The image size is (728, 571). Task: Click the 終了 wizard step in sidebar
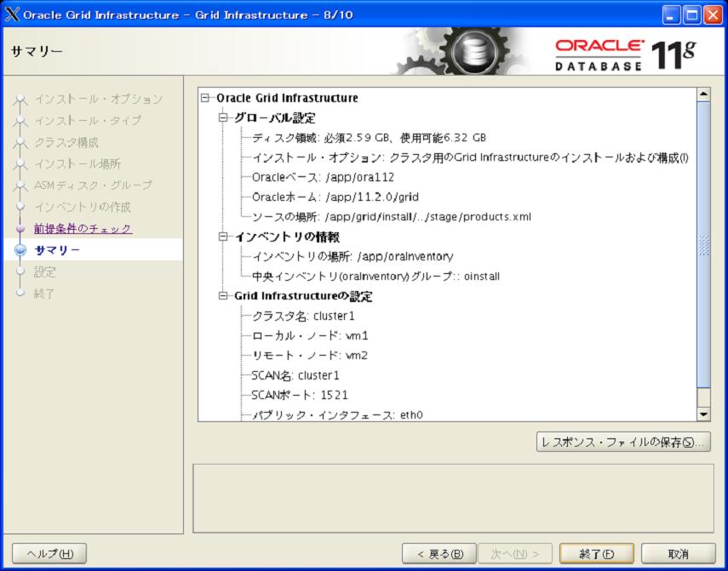coord(44,294)
